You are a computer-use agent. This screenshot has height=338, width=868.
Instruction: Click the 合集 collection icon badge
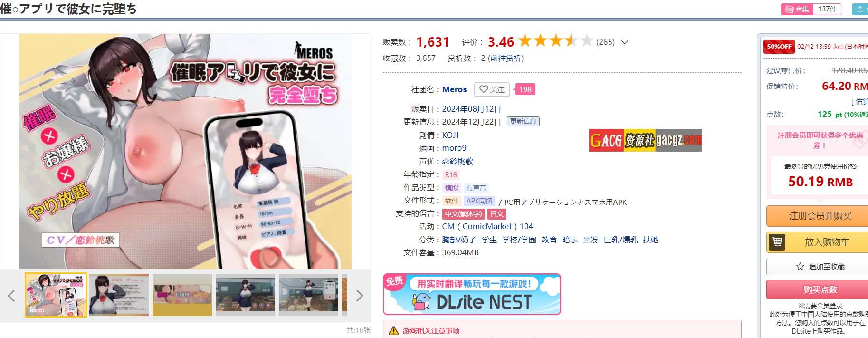click(797, 9)
